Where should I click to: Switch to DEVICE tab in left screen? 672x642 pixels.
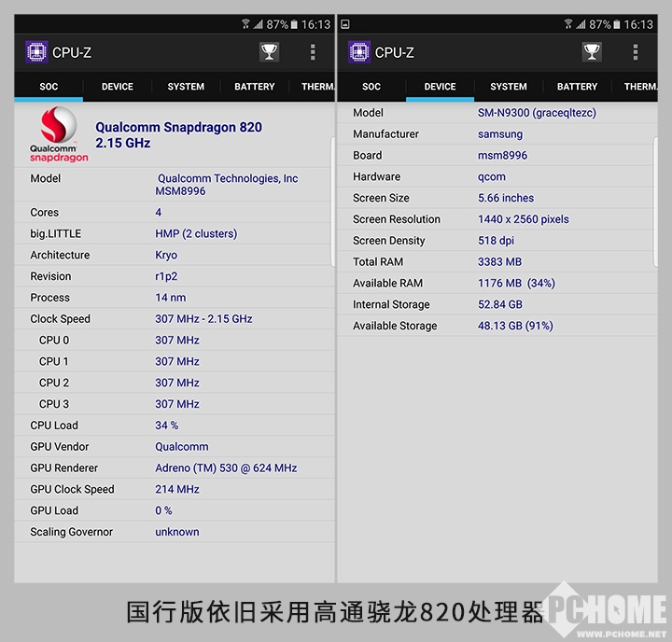pyautogui.click(x=118, y=87)
